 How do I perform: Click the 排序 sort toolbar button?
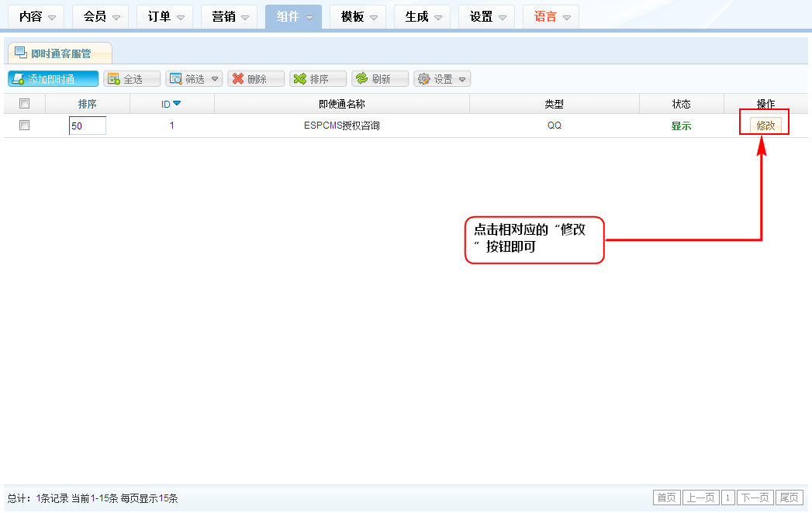318,79
